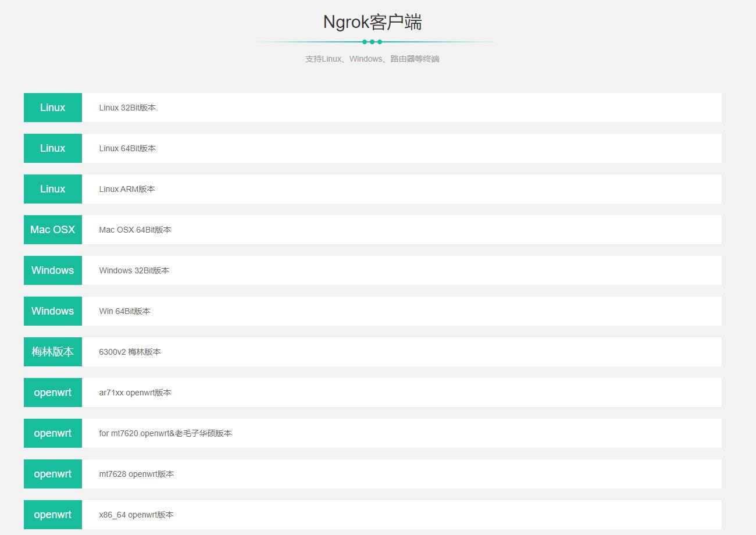Image resolution: width=756 pixels, height=535 pixels.
Task: Click green Linux label of 32Bit row
Action: point(53,108)
